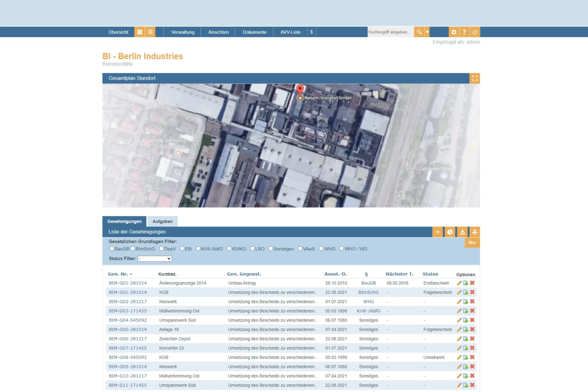Switch to the Aufgaben tab
Screen dimensions: 588x392
(x=162, y=221)
